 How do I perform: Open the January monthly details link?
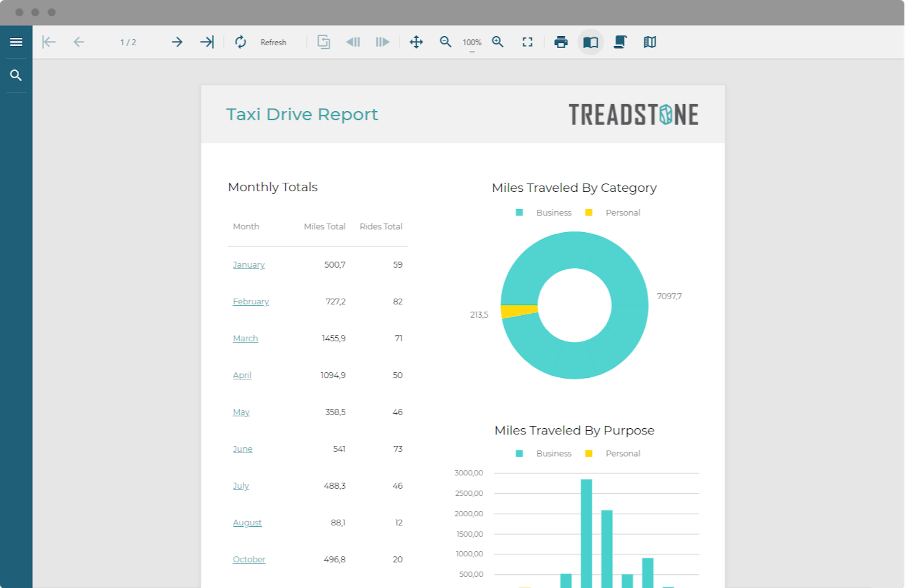248,265
